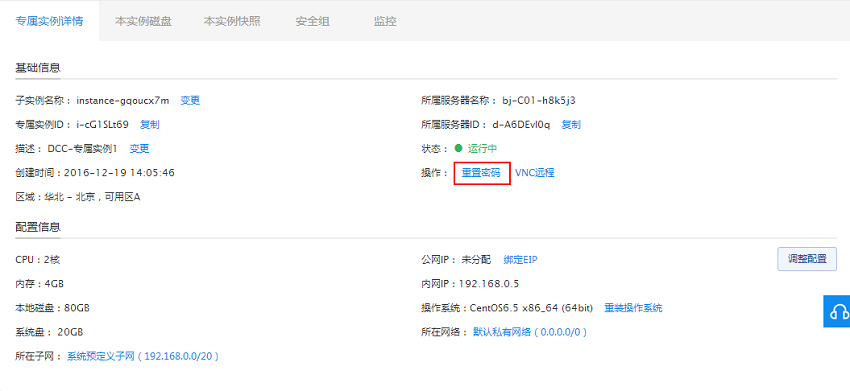Click the CPU：2核 value
The width and height of the screenshot is (850, 391).
pos(37,260)
